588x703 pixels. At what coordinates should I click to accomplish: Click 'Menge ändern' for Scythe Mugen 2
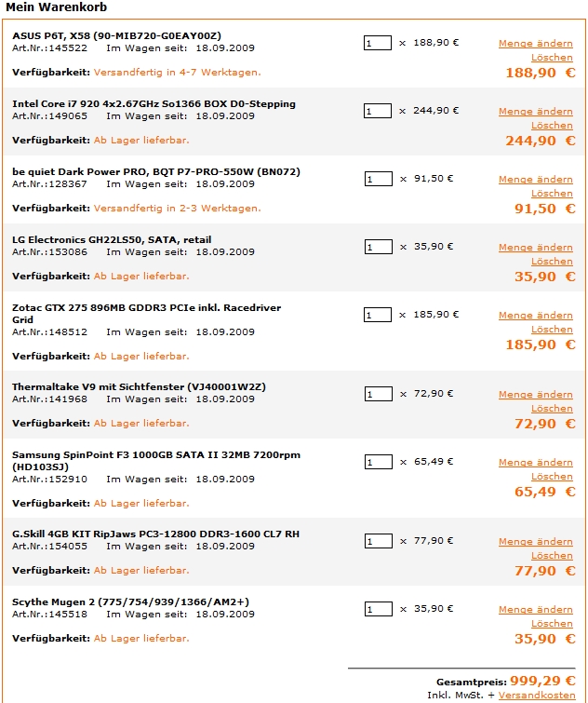(x=536, y=610)
